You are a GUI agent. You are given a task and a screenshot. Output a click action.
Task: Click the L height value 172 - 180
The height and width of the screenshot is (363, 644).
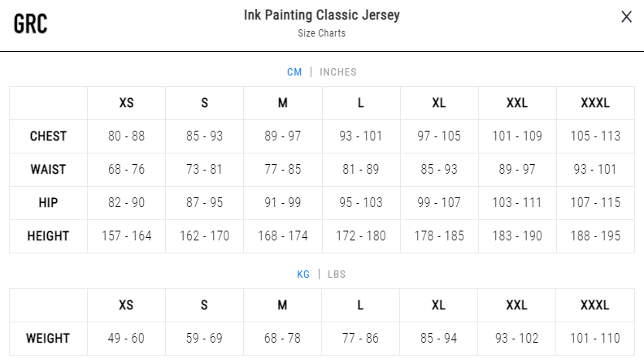point(360,236)
